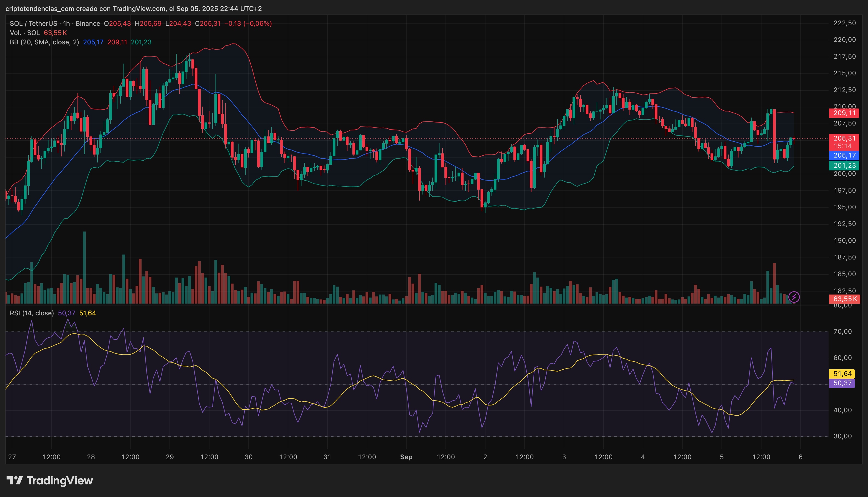Click the 70,00 RSI overbought level label
The image size is (868, 497).
(x=843, y=332)
